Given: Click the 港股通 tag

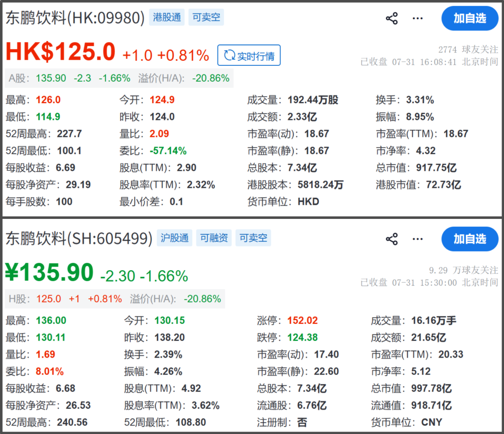Looking at the screenshot, I should (167, 17).
